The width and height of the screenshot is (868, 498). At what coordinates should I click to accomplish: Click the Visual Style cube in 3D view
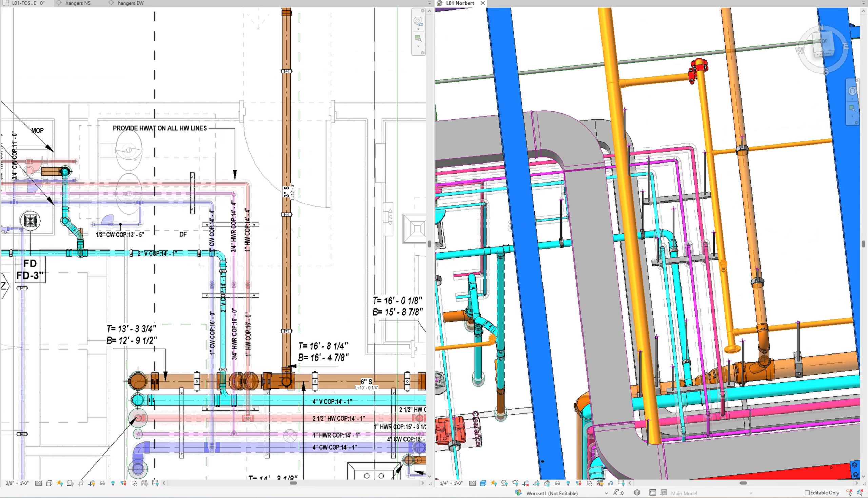483,483
